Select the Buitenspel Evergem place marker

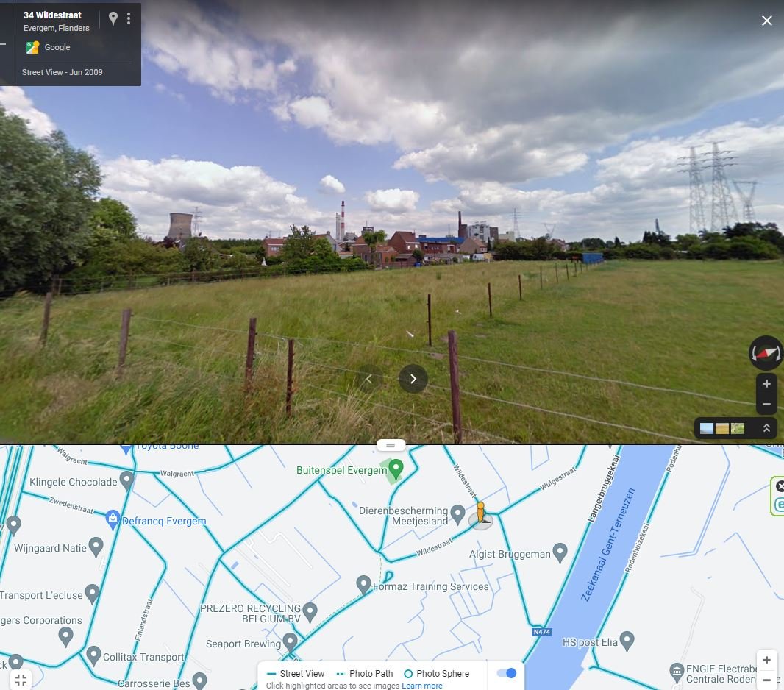396,469
